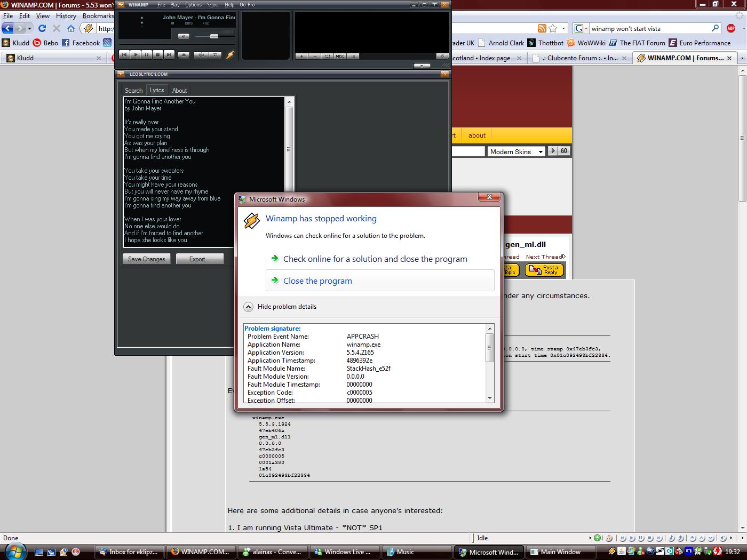Collapse Hide problem details expander

[280, 307]
